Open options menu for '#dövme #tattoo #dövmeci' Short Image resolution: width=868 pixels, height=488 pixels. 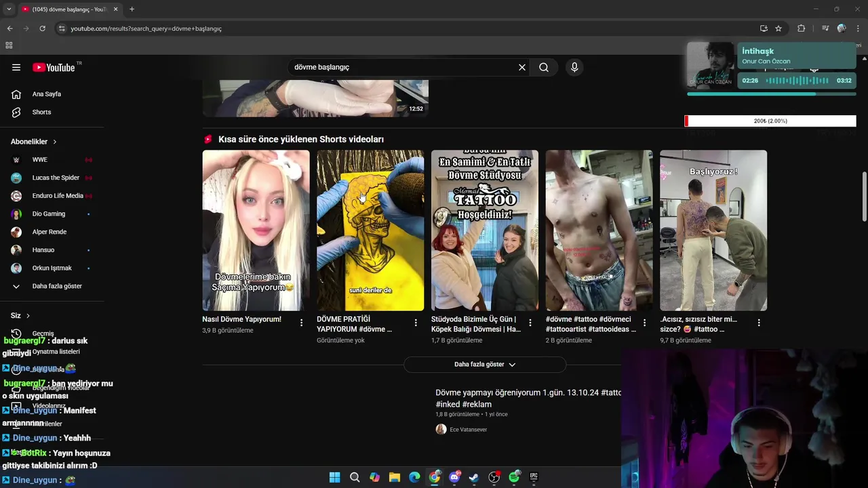pyautogui.click(x=644, y=323)
